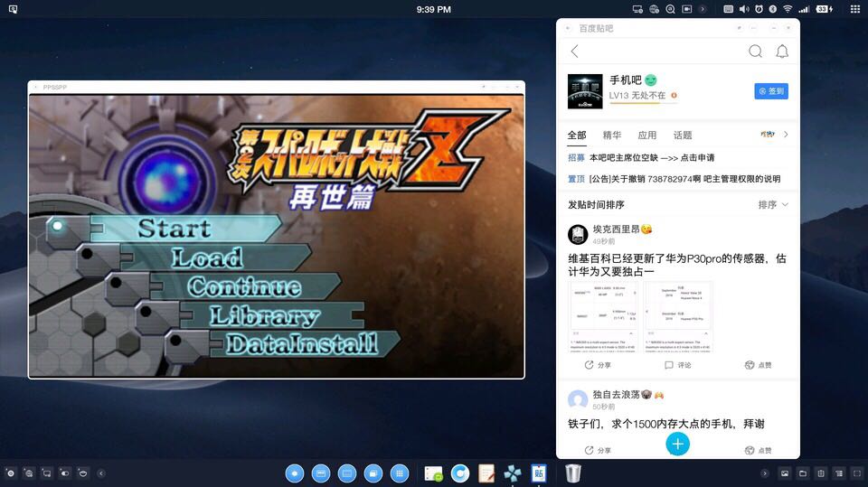View first sensor table image in post
This screenshot has width=868, height=487.
(x=603, y=316)
